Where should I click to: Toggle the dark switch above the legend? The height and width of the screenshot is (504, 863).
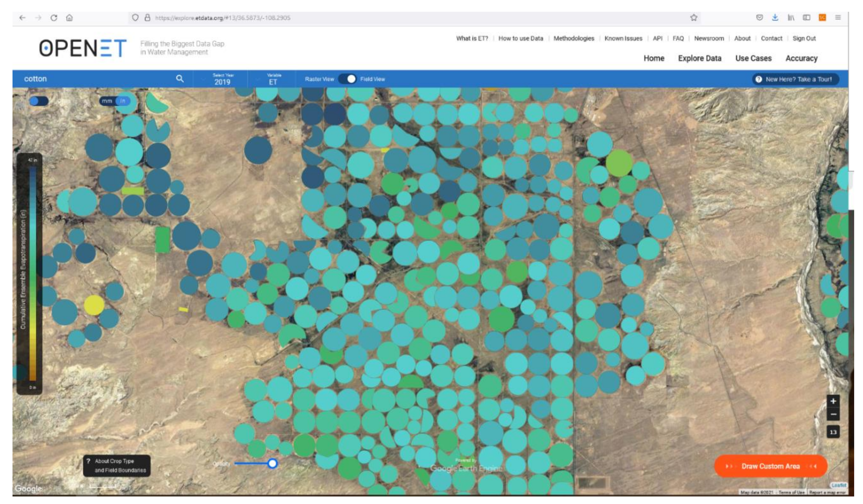(39, 101)
